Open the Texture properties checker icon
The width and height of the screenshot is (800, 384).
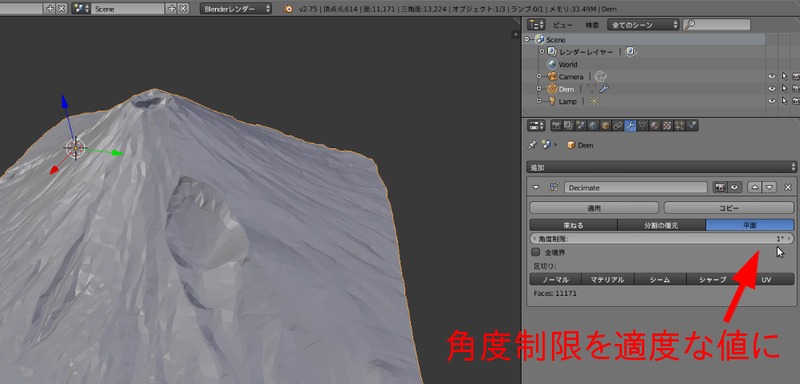(667, 125)
